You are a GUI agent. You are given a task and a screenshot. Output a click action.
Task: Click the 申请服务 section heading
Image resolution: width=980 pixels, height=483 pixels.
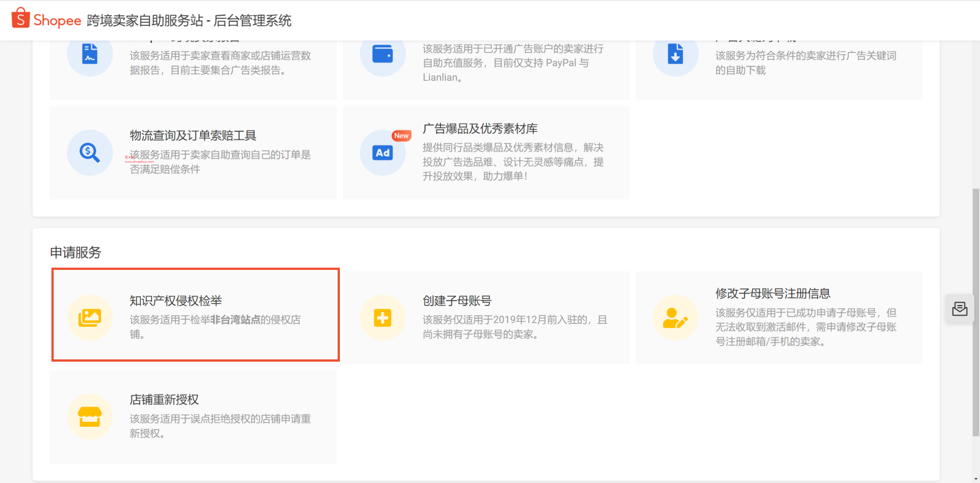[x=75, y=252]
